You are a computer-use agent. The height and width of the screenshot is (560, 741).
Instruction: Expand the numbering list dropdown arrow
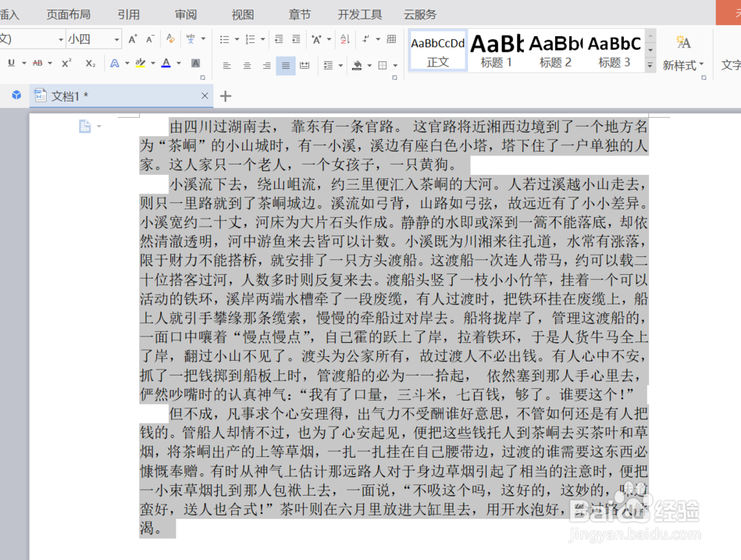tap(263, 39)
